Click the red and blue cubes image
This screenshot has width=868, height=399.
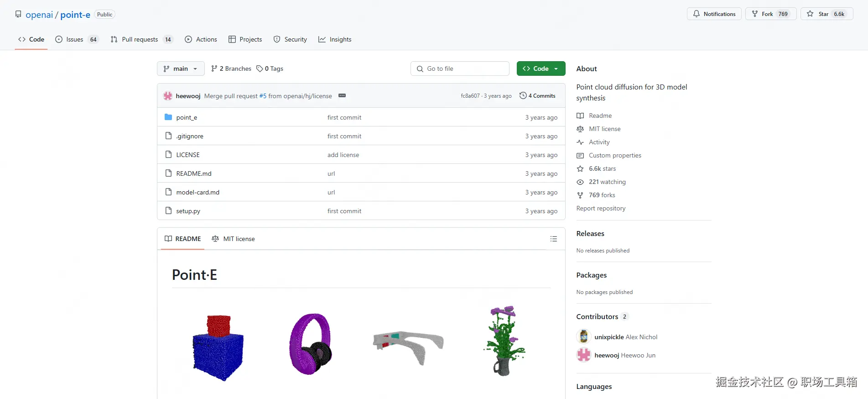[218, 347]
